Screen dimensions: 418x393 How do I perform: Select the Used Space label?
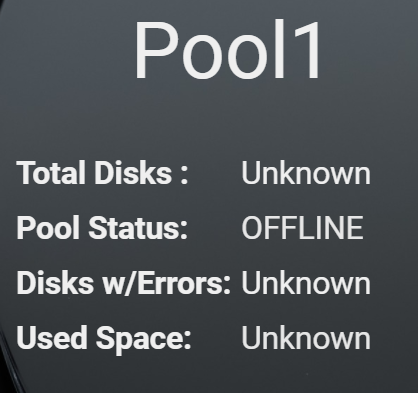point(104,338)
